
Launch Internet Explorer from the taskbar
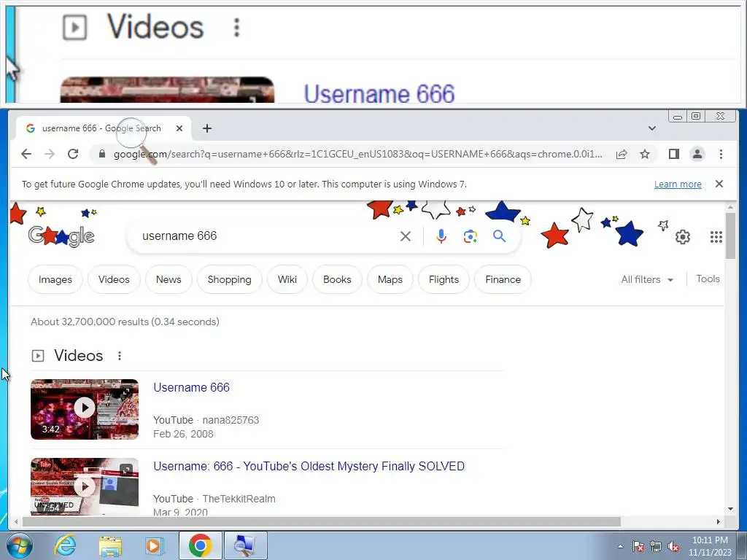[x=64, y=545]
